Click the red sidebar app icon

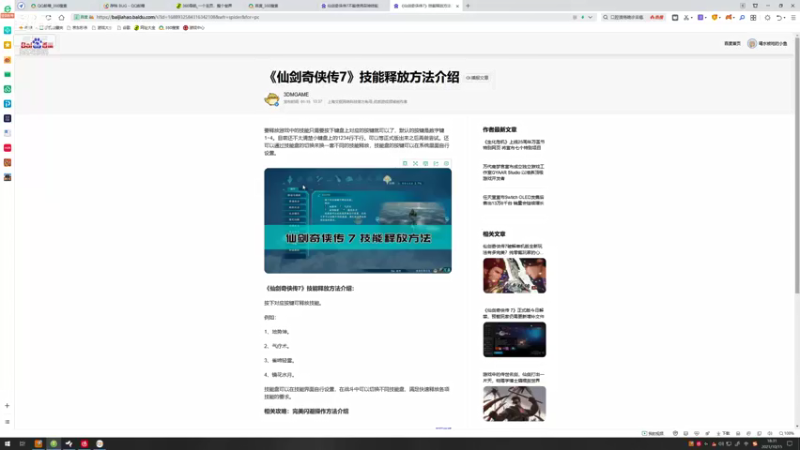(x=8, y=148)
